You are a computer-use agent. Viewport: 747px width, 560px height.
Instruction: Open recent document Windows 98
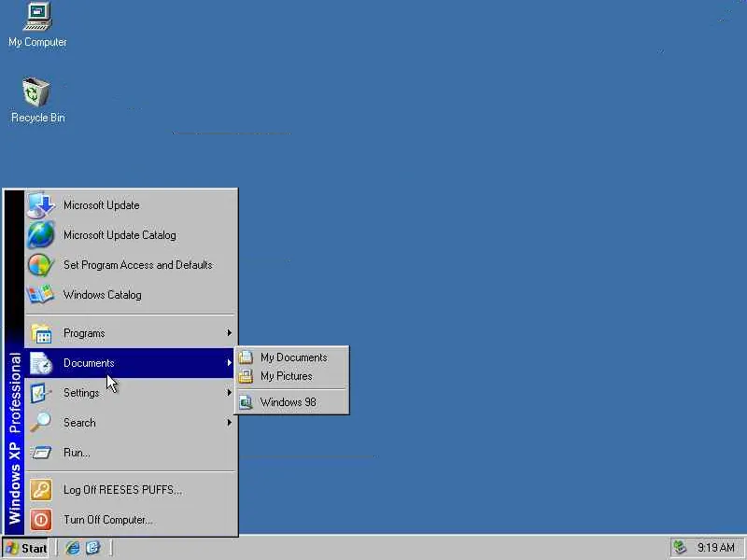[292, 402]
